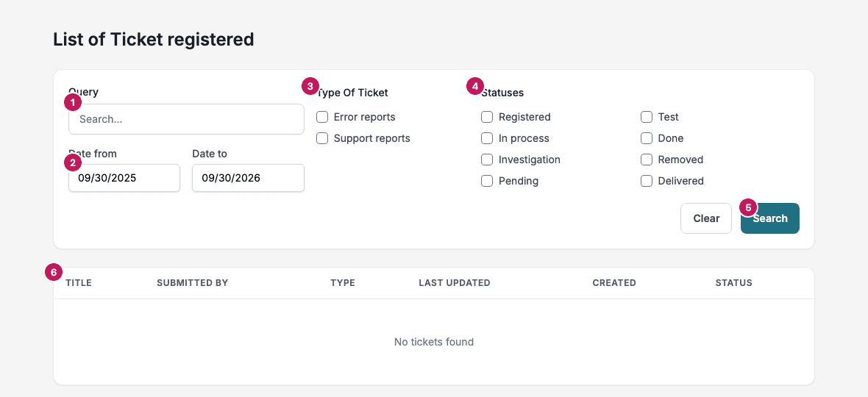868x397 pixels.
Task: Open the Date to field showing 09/30/2026
Action: (248, 178)
